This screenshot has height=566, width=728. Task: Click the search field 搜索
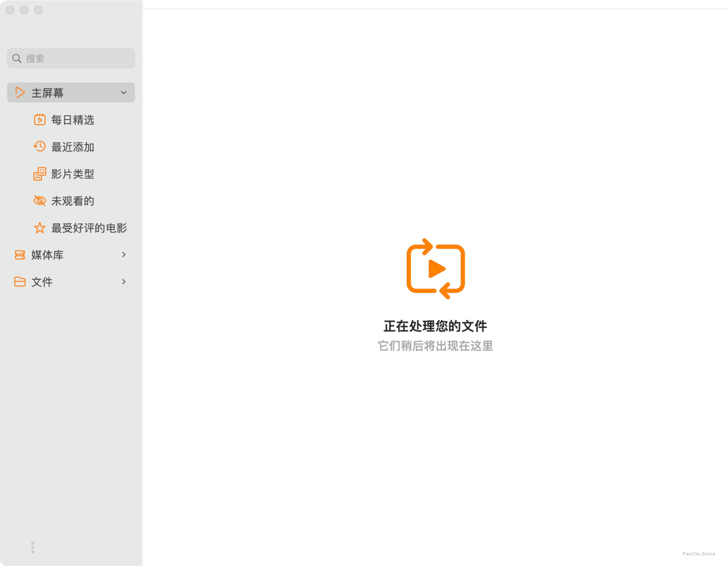pyautogui.click(x=71, y=58)
